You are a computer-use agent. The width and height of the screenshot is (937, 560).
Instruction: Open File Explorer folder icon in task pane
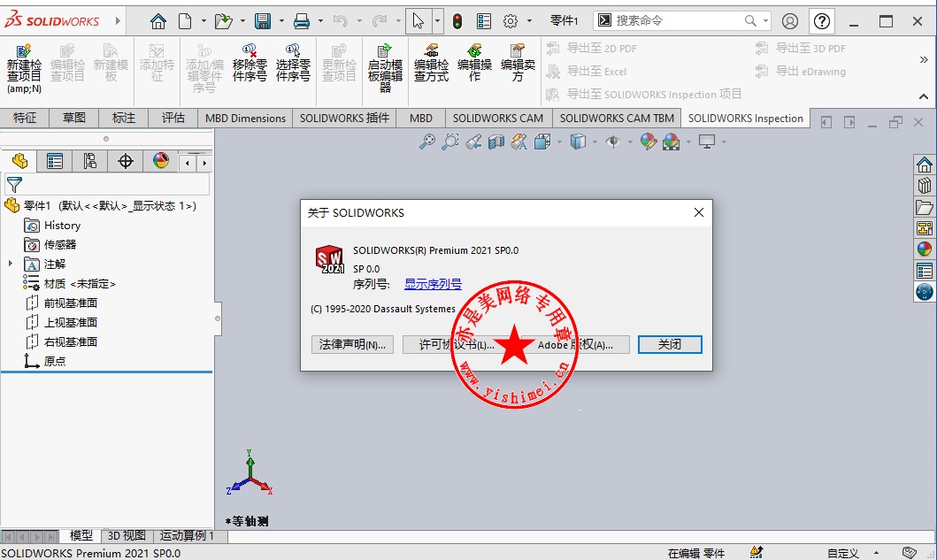[x=925, y=207]
